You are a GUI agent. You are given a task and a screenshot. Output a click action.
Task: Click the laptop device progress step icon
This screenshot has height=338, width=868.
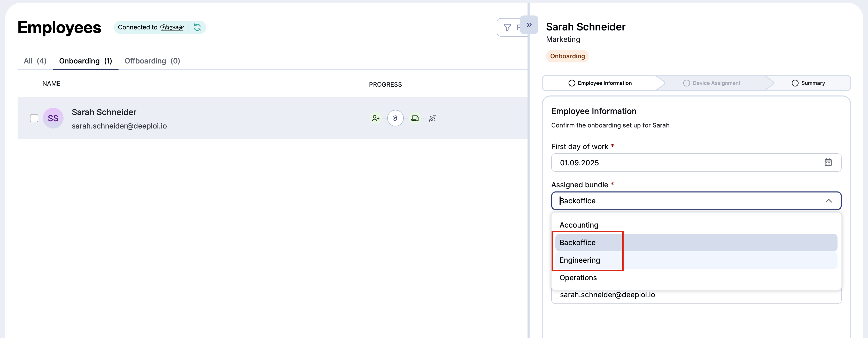pyautogui.click(x=415, y=118)
